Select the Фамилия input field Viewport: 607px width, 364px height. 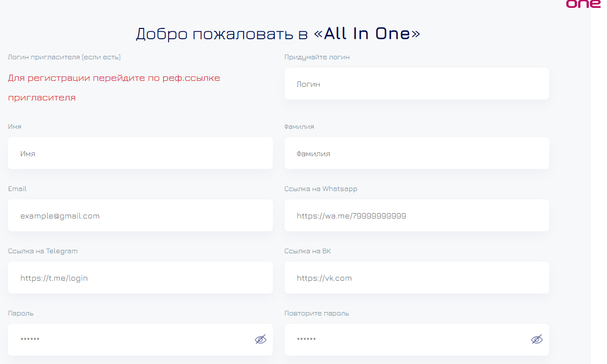416,153
